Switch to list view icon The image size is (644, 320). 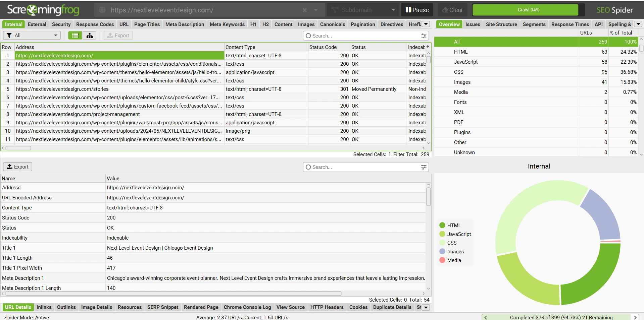click(x=75, y=36)
